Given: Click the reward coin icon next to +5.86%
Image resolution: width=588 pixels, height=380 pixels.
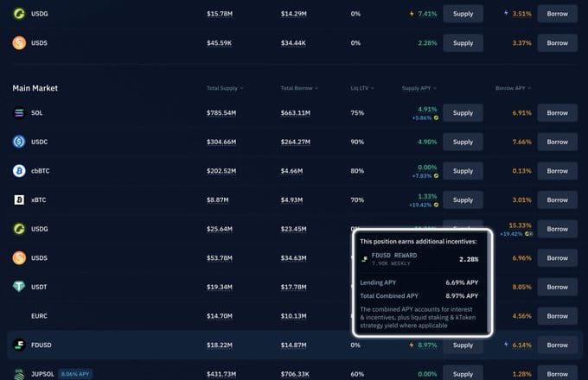Looking at the screenshot, I should [436, 118].
